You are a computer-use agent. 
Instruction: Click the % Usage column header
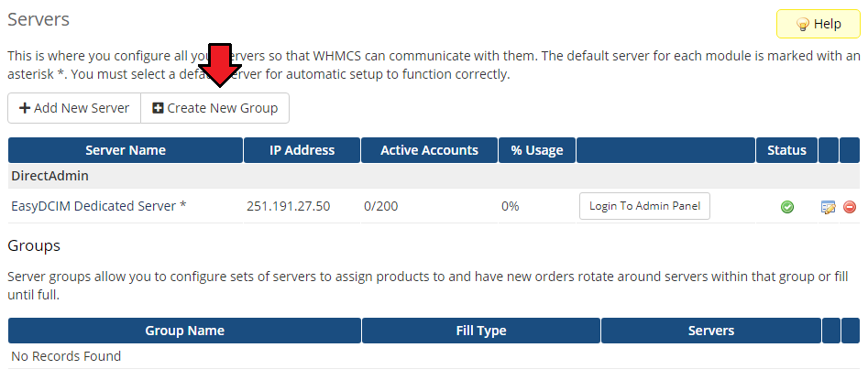click(x=537, y=150)
